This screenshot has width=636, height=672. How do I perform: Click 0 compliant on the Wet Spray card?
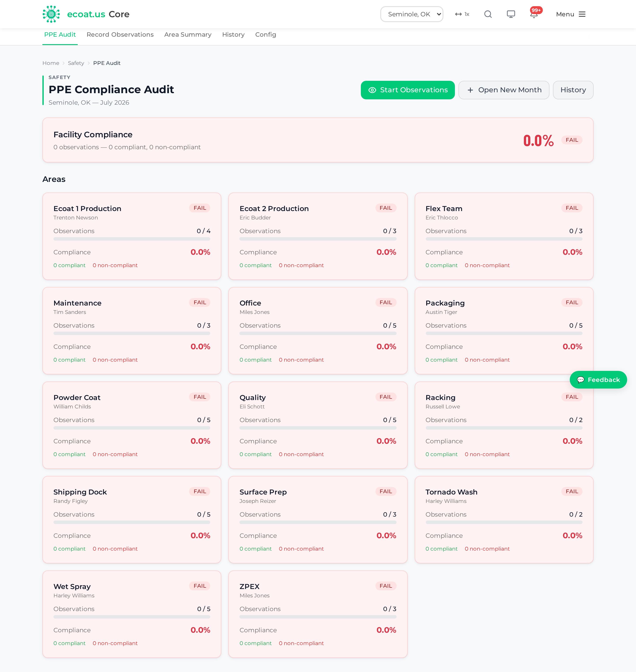pyautogui.click(x=69, y=644)
